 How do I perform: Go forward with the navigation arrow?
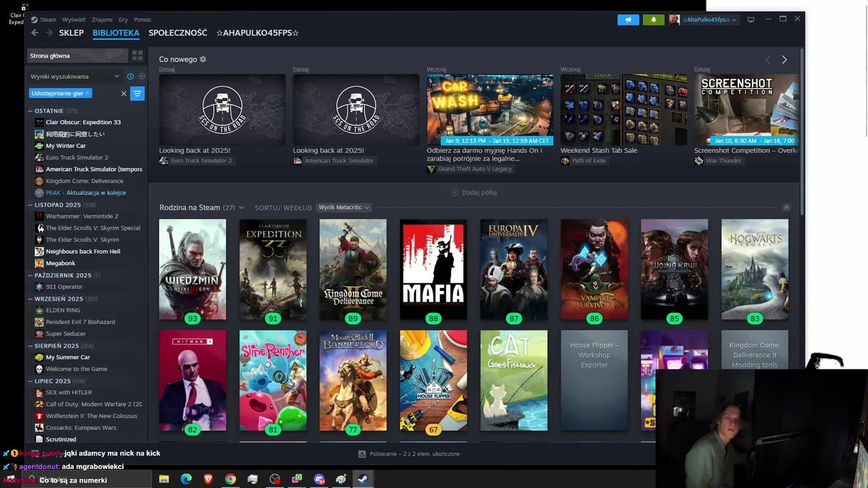tap(50, 33)
